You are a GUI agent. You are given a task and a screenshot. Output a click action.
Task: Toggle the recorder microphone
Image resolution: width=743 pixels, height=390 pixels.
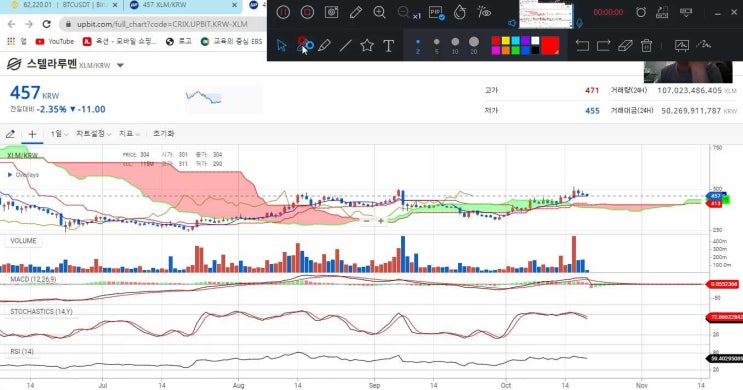coord(579,23)
